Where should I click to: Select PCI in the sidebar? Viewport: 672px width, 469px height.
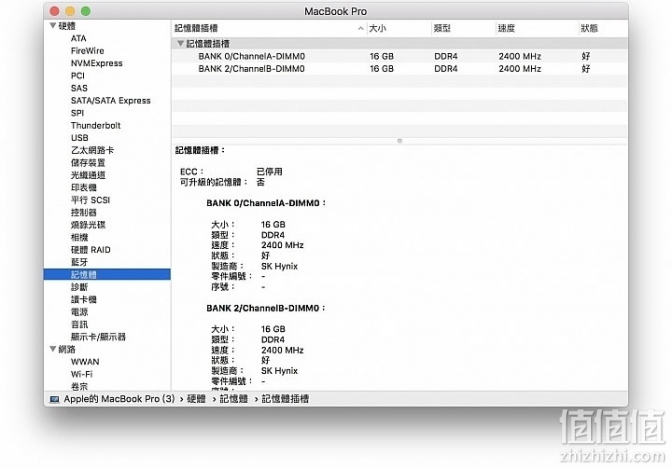pos(78,75)
